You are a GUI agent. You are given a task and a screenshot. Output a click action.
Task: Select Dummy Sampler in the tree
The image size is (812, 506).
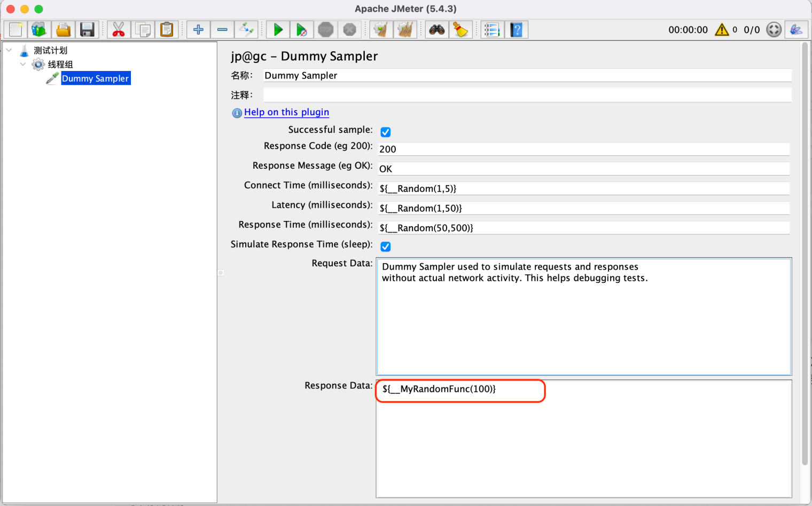(x=96, y=78)
